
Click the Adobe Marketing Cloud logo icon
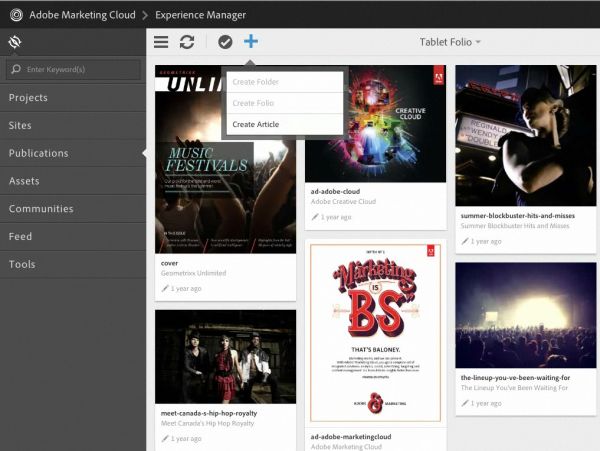click(x=16, y=15)
